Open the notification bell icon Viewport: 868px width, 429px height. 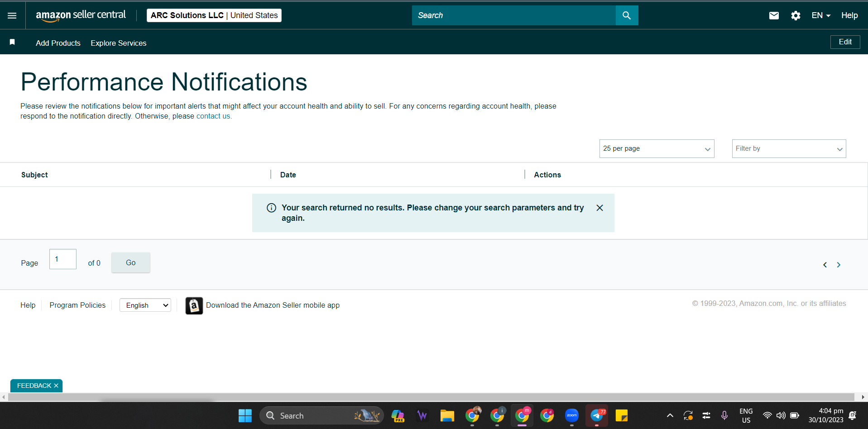coord(852,415)
